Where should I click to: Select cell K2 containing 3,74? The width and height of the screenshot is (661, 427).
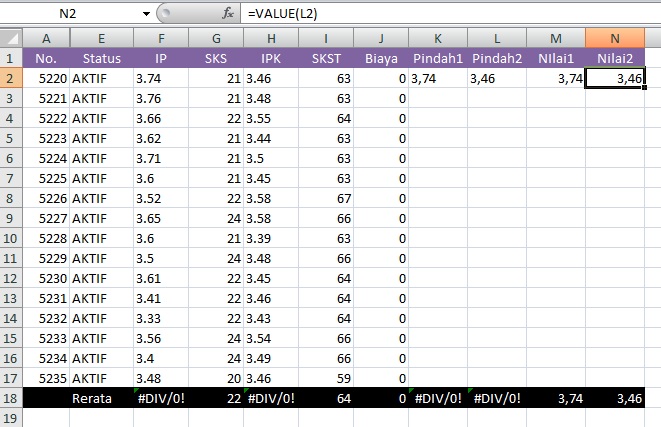click(438, 78)
